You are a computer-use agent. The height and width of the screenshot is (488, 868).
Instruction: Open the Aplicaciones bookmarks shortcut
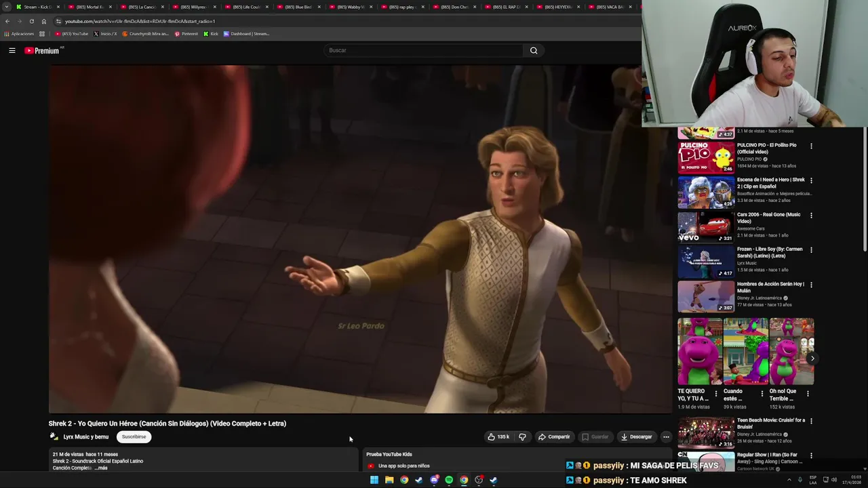coord(20,34)
